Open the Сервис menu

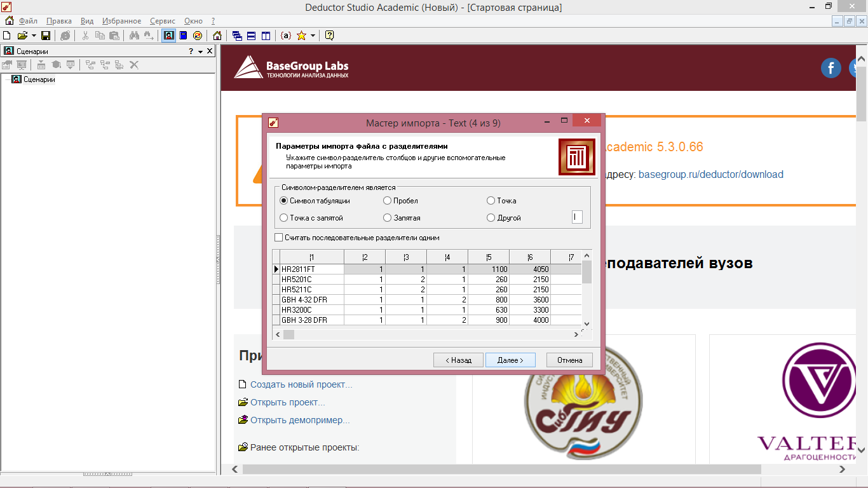[x=163, y=21]
